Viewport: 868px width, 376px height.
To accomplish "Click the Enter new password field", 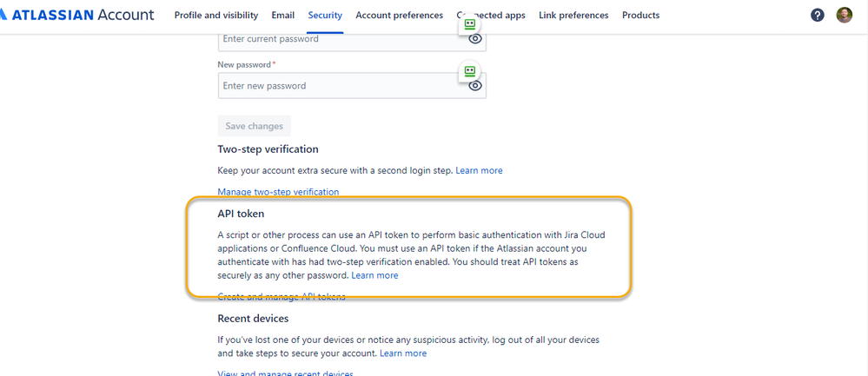I will [x=339, y=86].
